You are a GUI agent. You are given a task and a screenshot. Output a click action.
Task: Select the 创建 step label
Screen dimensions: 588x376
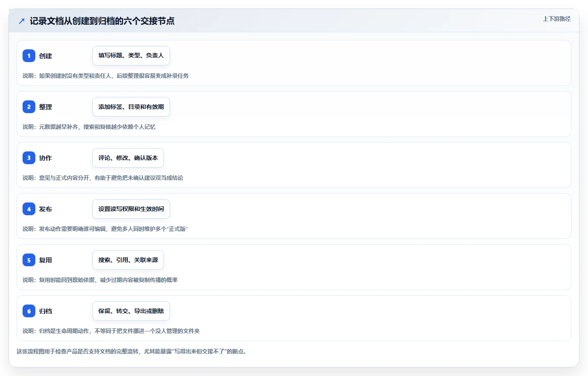point(46,56)
